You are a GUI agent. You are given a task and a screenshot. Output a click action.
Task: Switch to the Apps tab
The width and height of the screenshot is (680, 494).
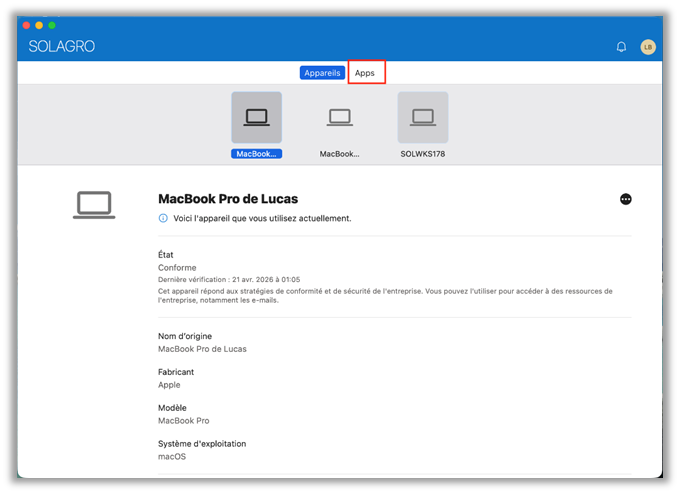point(365,73)
